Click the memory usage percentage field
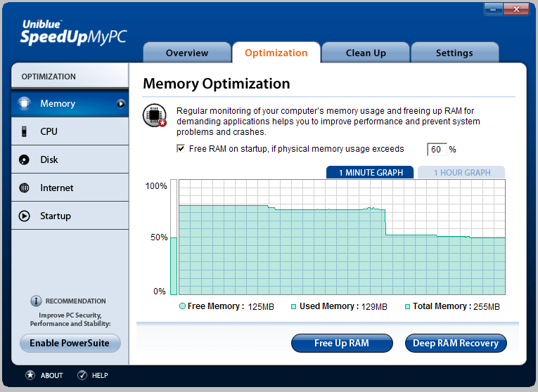Screen dimensions: 538x392 (437, 149)
